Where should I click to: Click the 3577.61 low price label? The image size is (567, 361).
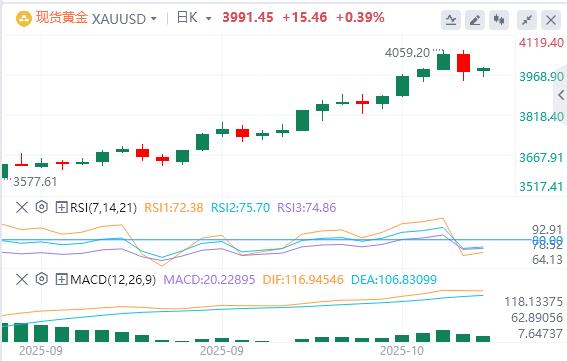pyautogui.click(x=35, y=182)
